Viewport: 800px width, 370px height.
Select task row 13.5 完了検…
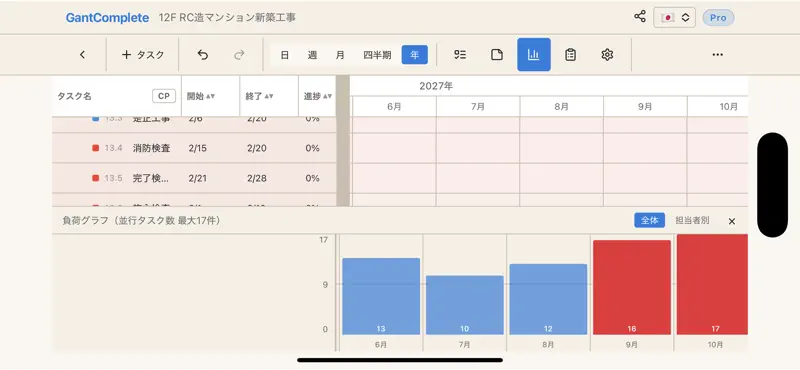tap(194, 178)
